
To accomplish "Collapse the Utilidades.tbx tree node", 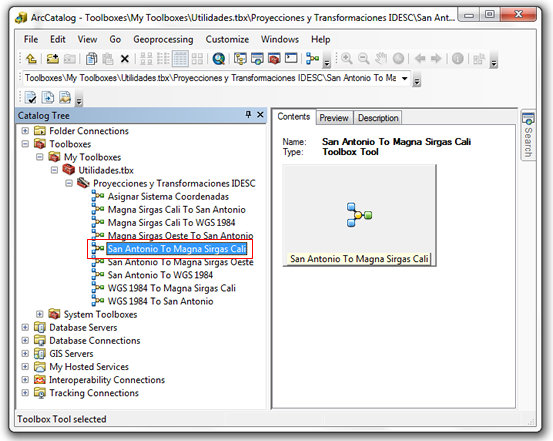I will (x=54, y=170).
